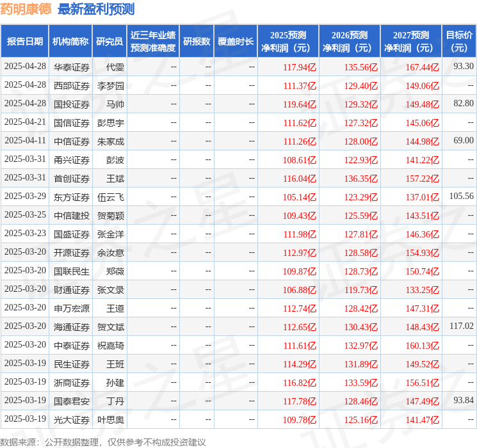
Task: Click analyst name 贺菊颖
Action: point(111,216)
